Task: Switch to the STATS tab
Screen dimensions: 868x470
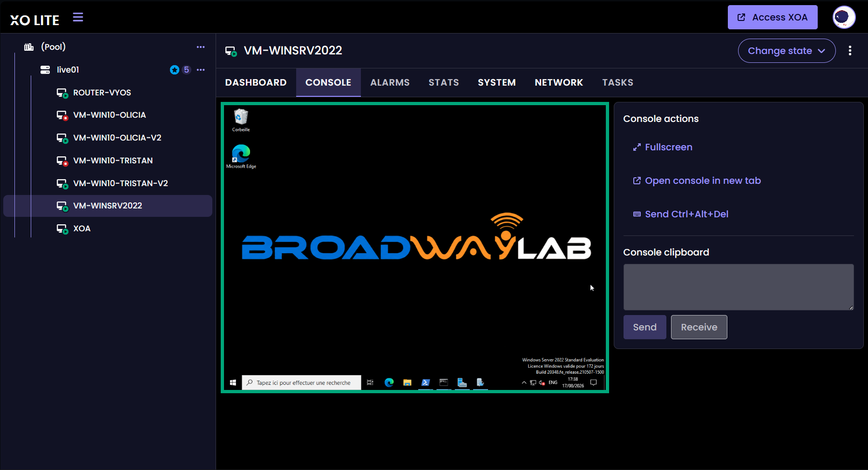Action: [x=444, y=82]
